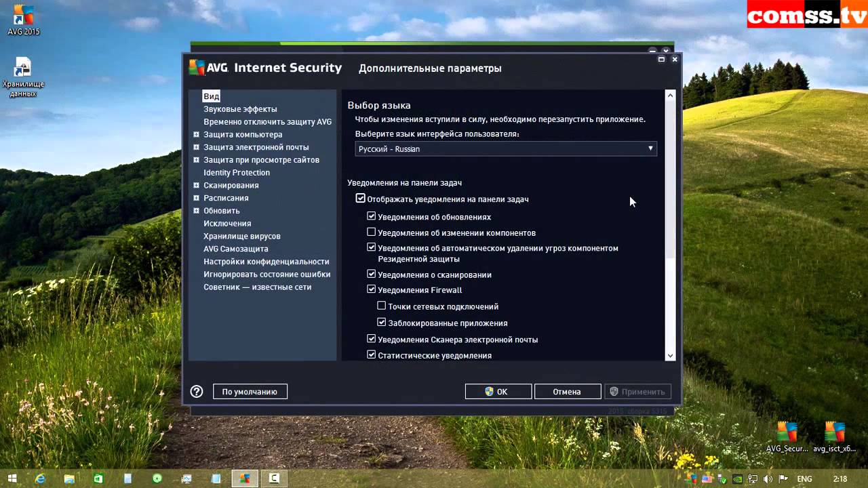
Task: Expand the Защита компьютера tree node
Action: click(196, 134)
